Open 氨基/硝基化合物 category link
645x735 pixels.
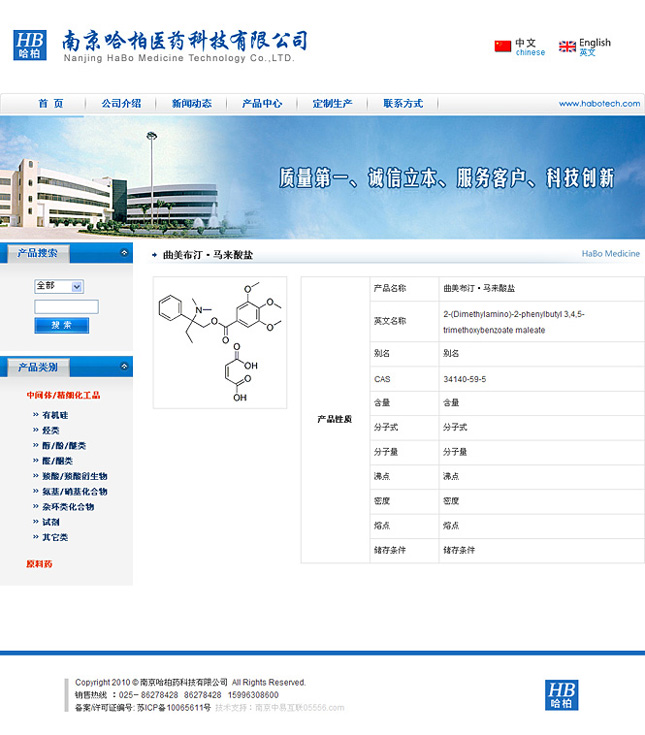[x=75, y=492]
